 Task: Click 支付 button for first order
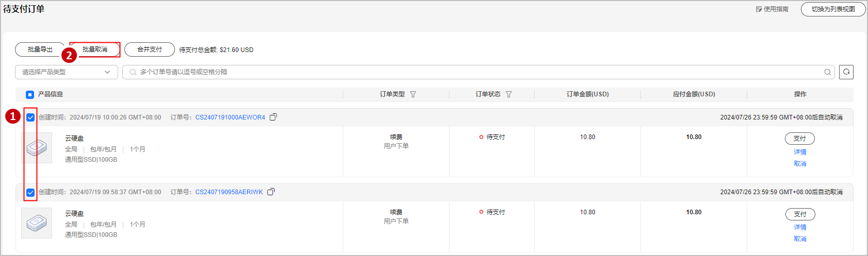pos(800,139)
